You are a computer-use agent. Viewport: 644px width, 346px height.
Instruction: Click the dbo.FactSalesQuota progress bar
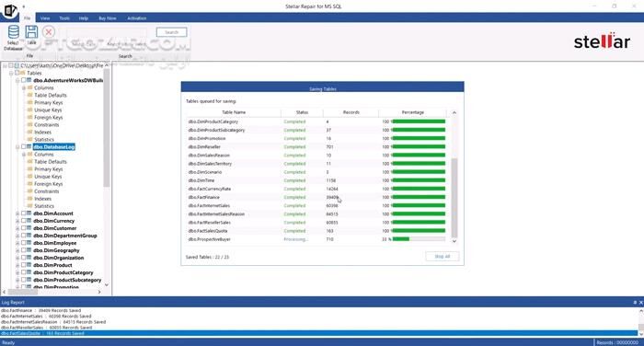point(419,231)
